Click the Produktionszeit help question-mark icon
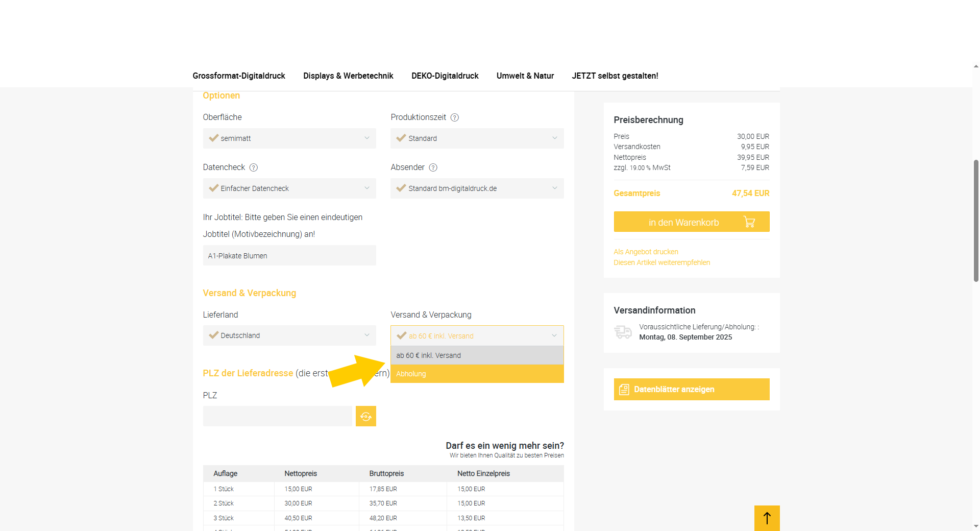This screenshot has height=531, width=980. (454, 117)
